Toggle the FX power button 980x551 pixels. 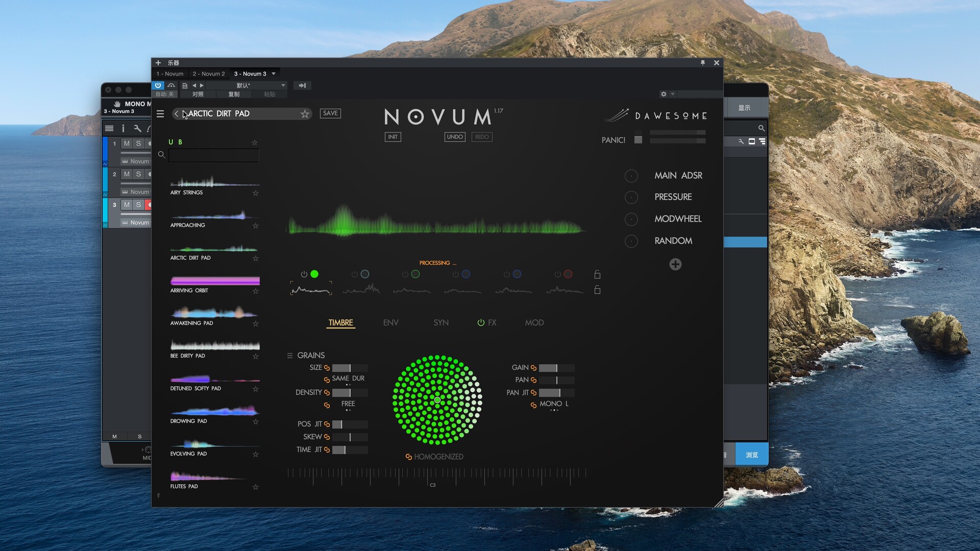coord(481,322)
